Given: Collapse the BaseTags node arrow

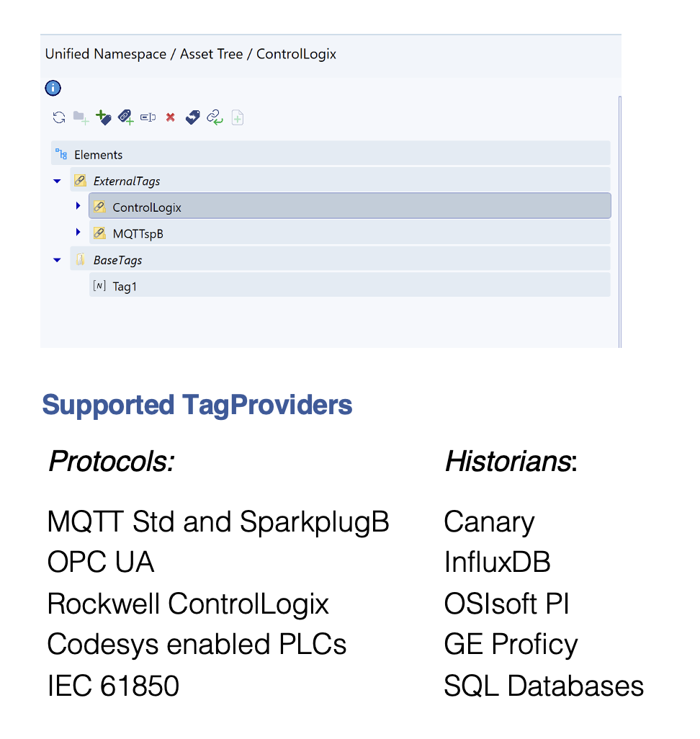Looking at the screenshot, I should [58, 260].
